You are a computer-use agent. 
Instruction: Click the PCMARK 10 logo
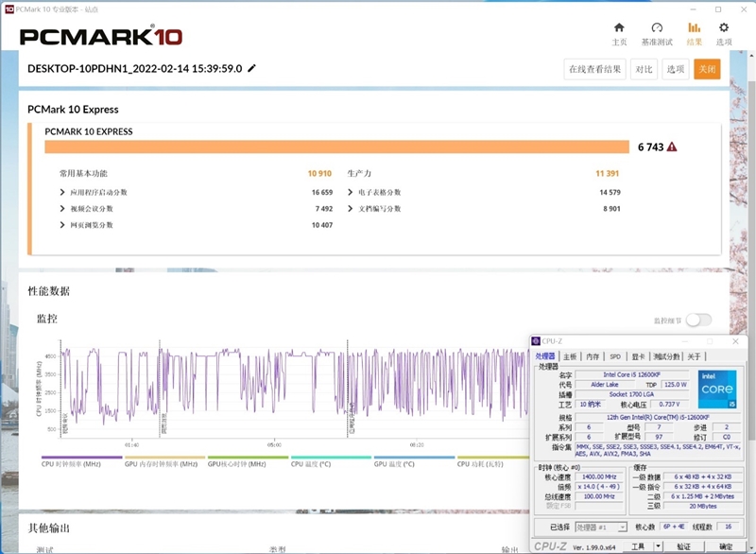point(101,36)
